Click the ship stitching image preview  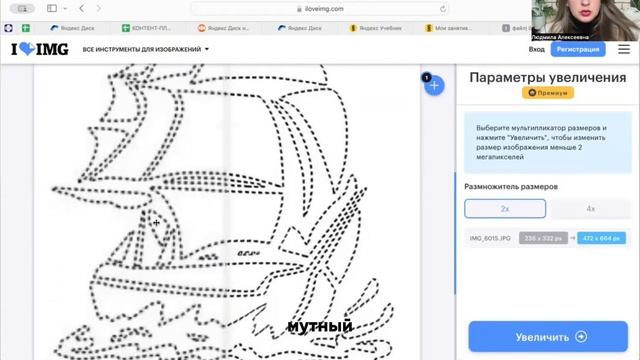[x=227, y=212]
